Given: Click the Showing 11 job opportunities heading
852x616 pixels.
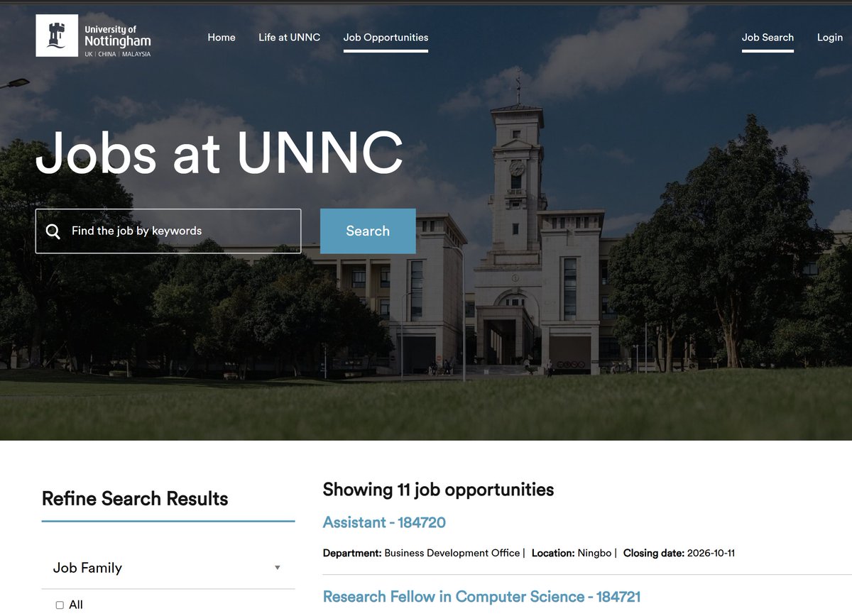Looking at the screenshot, I should click(x=438, y=490).
